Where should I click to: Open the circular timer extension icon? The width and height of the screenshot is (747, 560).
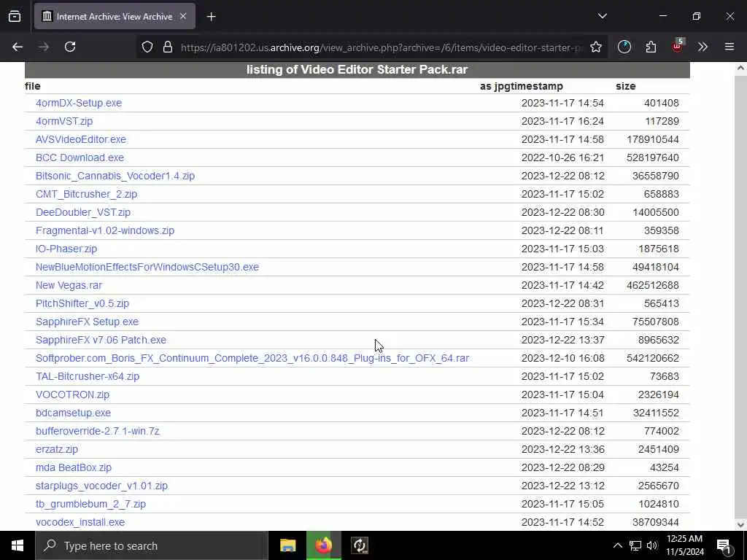point(624,47)
